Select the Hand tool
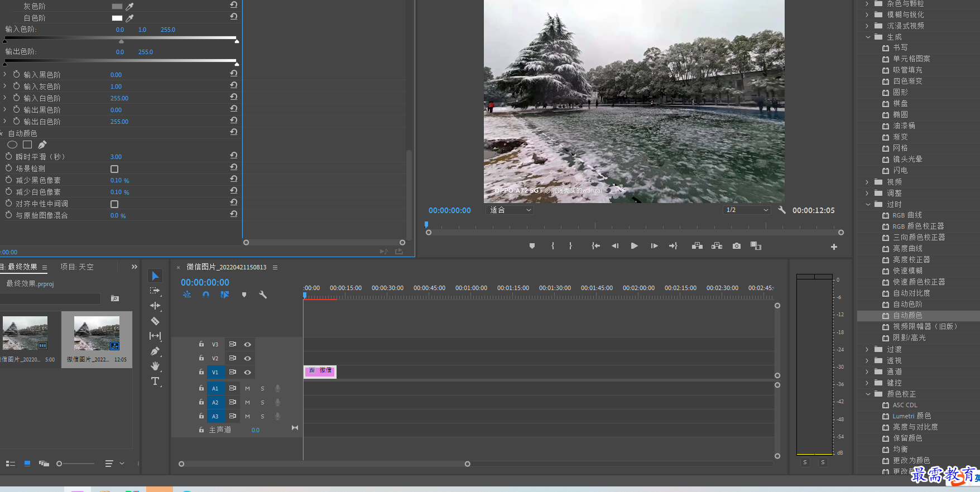 (155, 366)
